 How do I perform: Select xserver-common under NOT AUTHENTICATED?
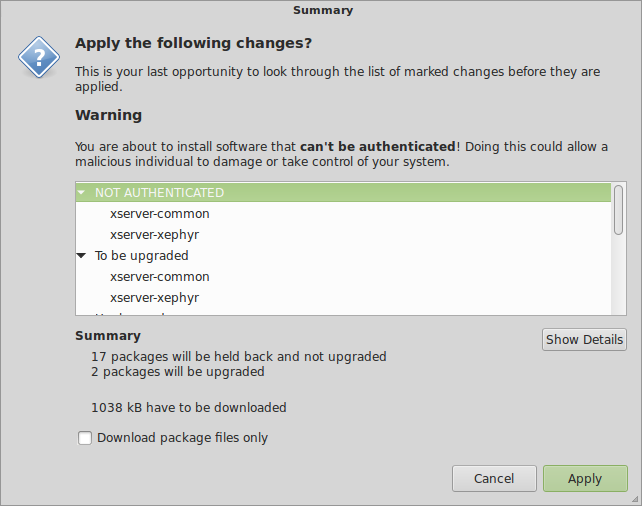[160, 214]
